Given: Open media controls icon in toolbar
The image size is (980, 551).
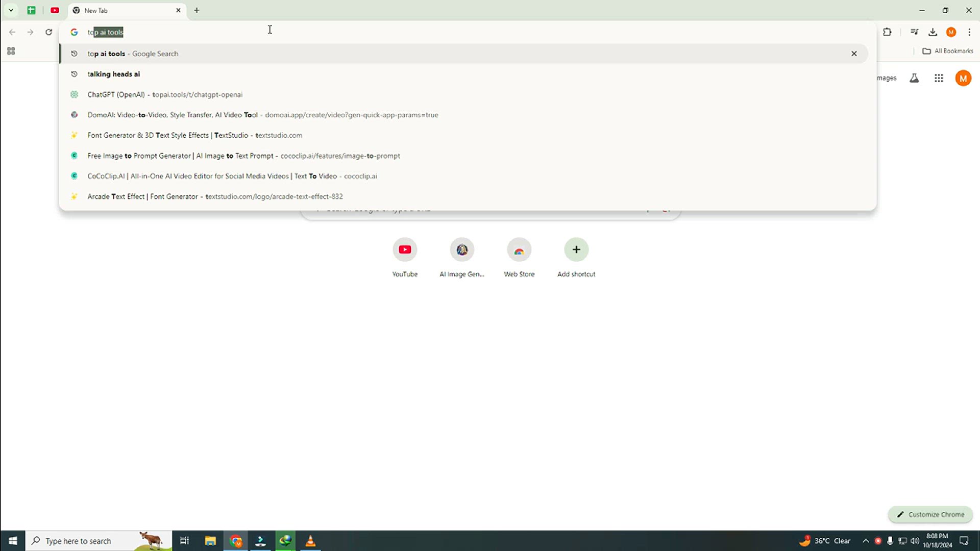Looking at the screenshot, I should (x=914, y=32).
